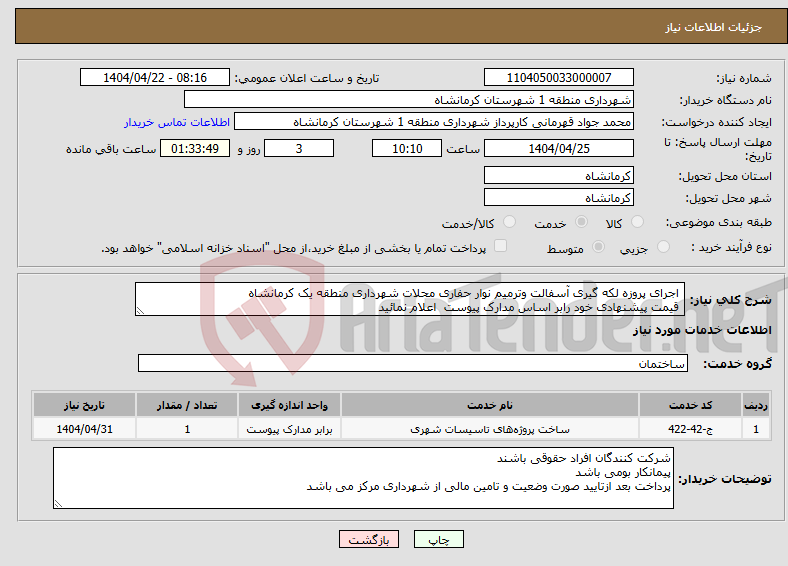Click the cell ساخت پروژه‌های تاسیسات شهری
Screen dimensions: 788x566
489,429
